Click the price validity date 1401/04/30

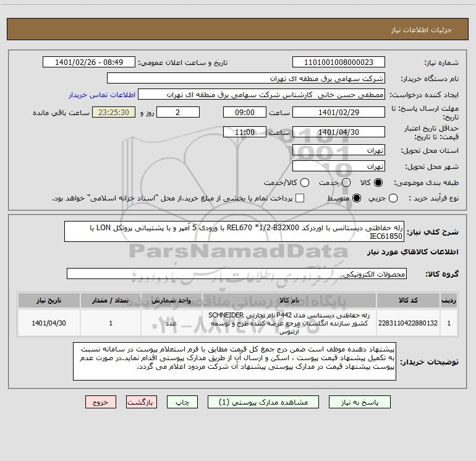pyautogui.click(x=339, y=132)
